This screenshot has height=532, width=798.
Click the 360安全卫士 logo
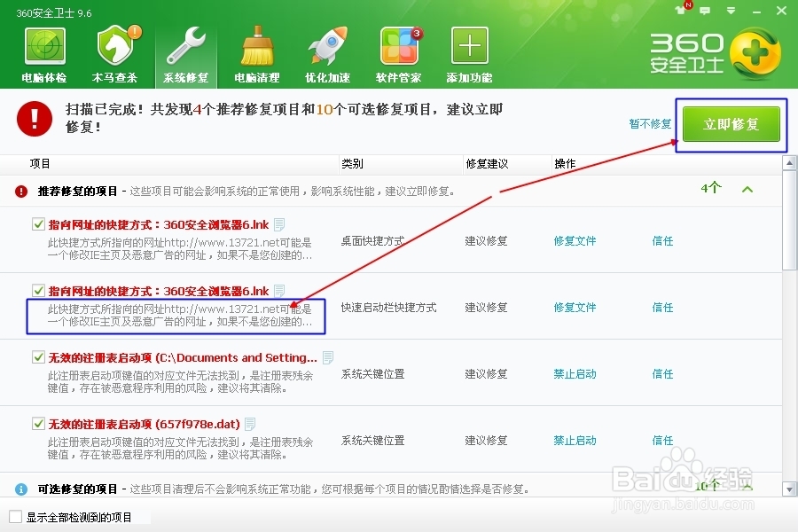pyautogui.click(x=715, y=54)
